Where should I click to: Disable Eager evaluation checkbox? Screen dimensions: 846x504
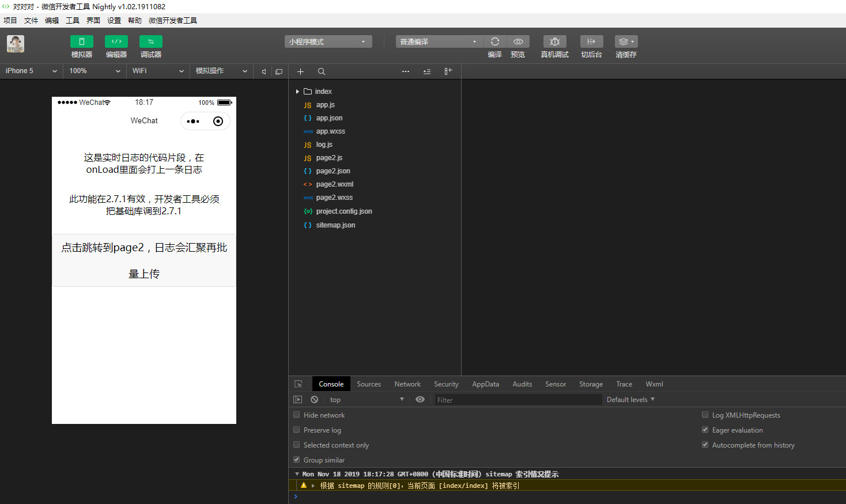pyautogui.click(x=705, y=430)
